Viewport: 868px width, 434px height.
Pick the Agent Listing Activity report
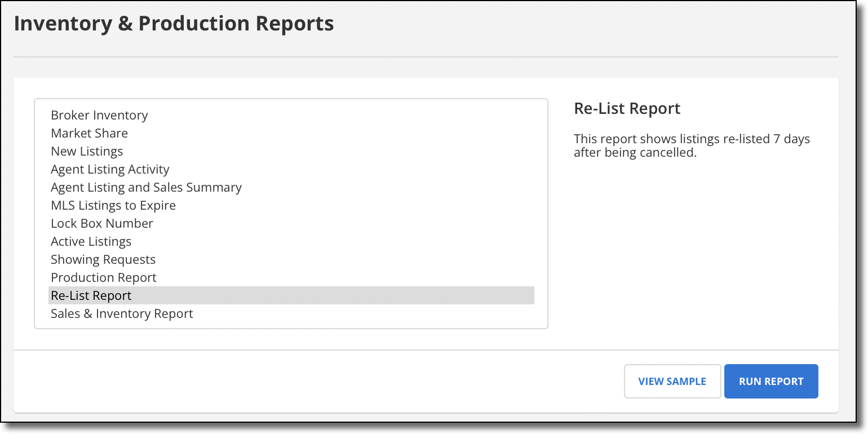point(291,169)
